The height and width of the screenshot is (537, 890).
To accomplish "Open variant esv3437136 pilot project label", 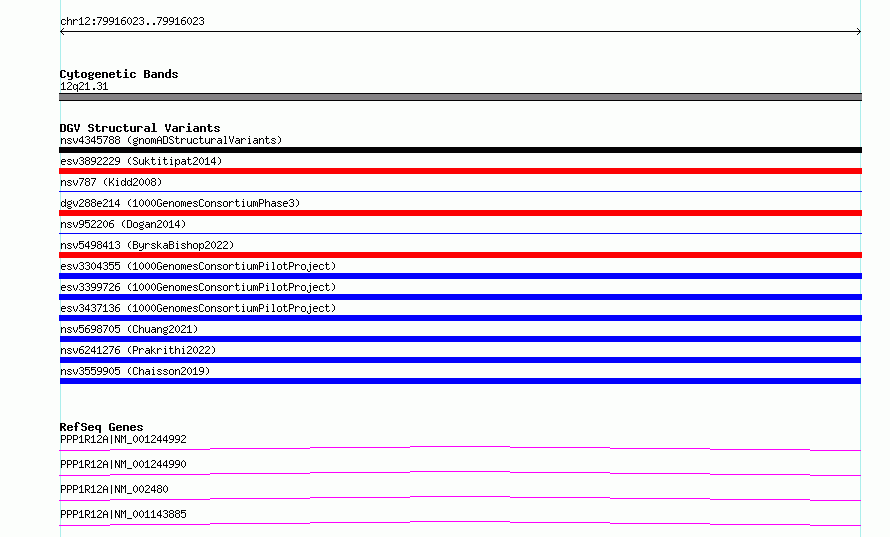I will tap(198, 308).
